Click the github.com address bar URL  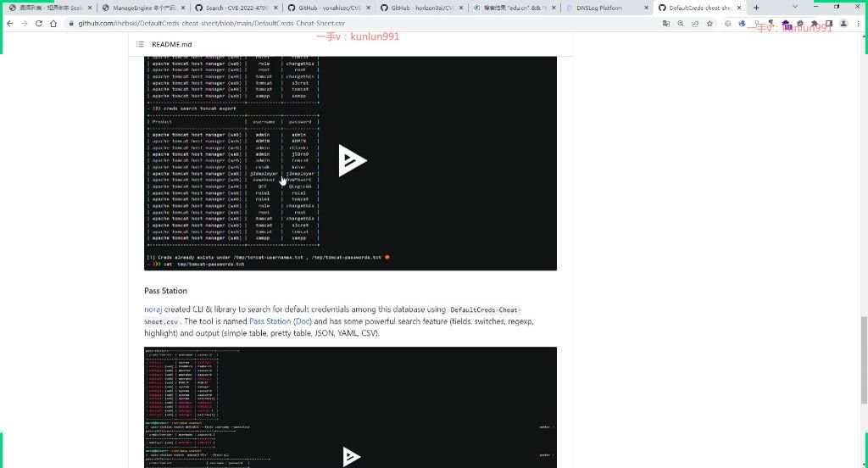211,24
